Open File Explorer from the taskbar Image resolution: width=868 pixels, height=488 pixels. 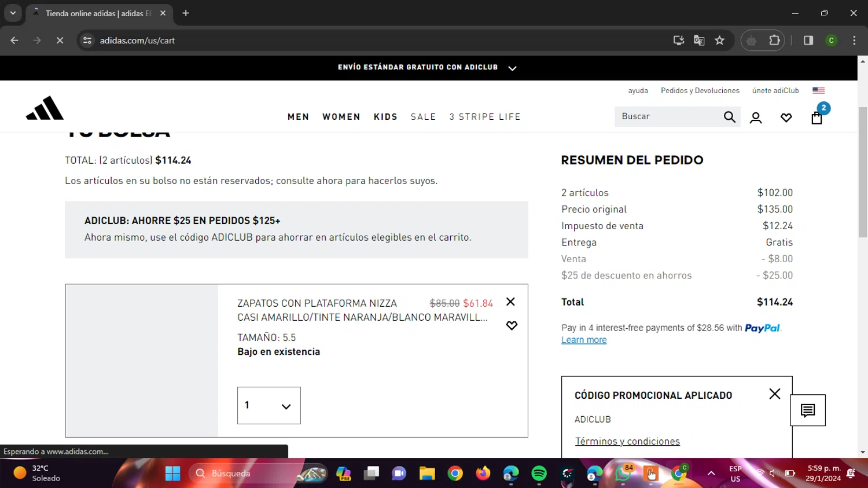click(427, 474)
